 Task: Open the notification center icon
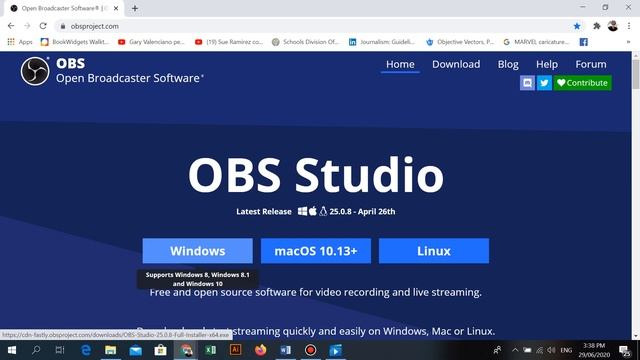click(x=624, y=350)
